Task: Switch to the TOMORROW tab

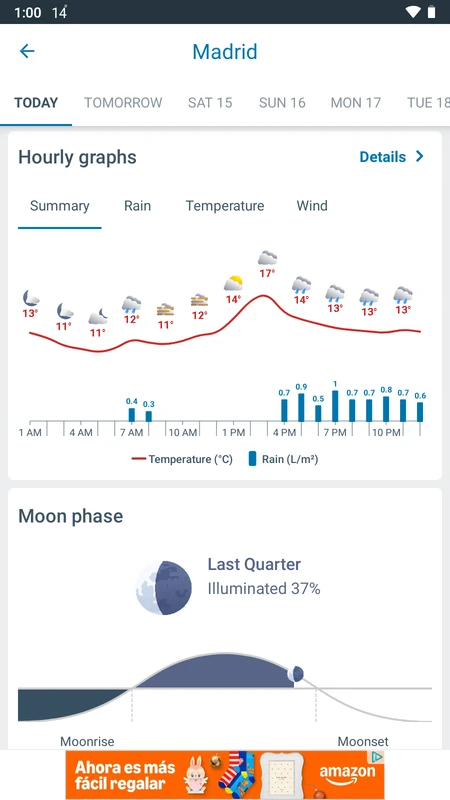Action: click(x=123, y=103)
